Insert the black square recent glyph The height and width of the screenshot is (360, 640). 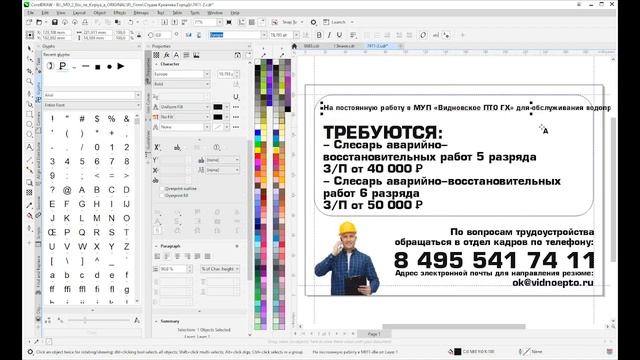pyautogui.click(x=98, y=67)
